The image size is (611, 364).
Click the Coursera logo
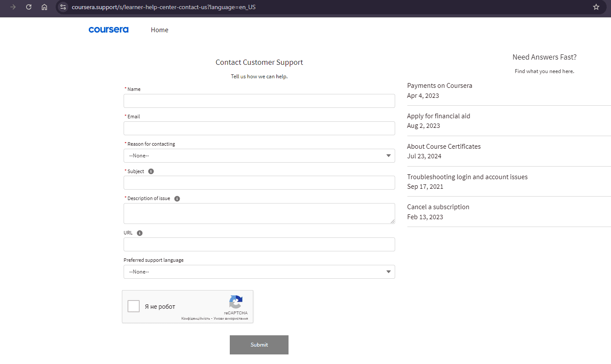(108, 30)
